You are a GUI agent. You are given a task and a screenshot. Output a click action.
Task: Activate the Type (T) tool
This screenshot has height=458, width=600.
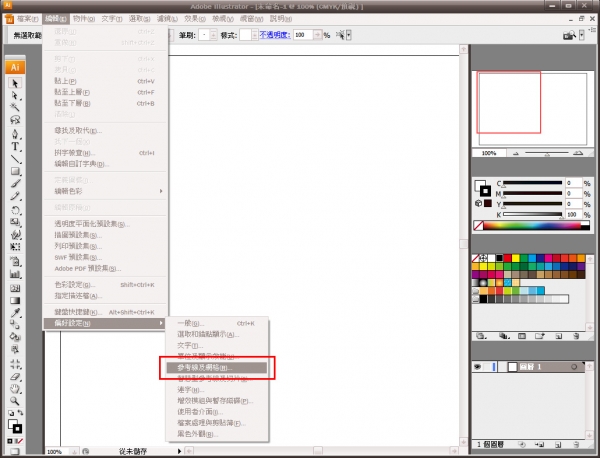point(15,147)
